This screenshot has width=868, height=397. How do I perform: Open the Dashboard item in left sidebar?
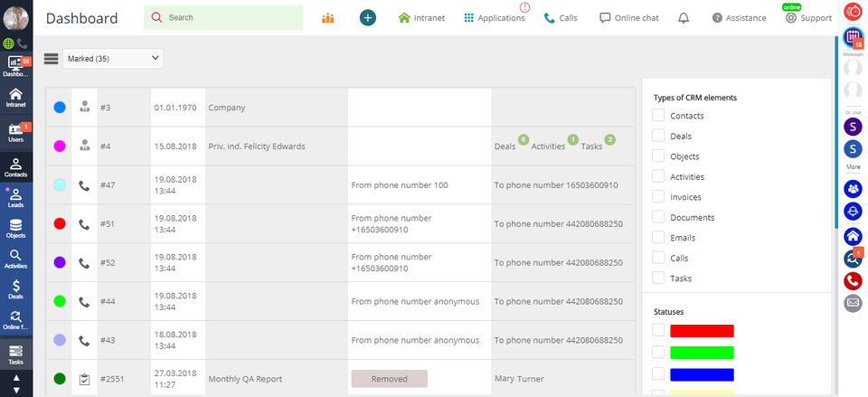pyautogui.click(x=16, y=66)
